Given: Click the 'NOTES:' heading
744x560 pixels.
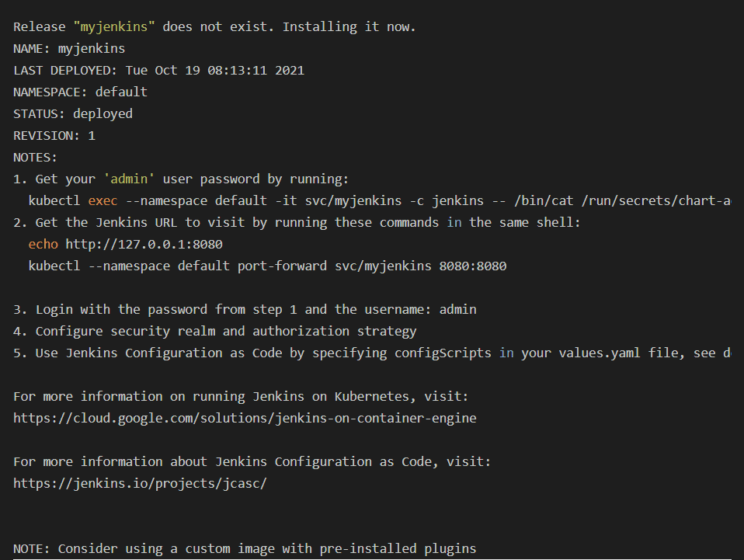Looking at the screenshot, I should tap(35, 158).
